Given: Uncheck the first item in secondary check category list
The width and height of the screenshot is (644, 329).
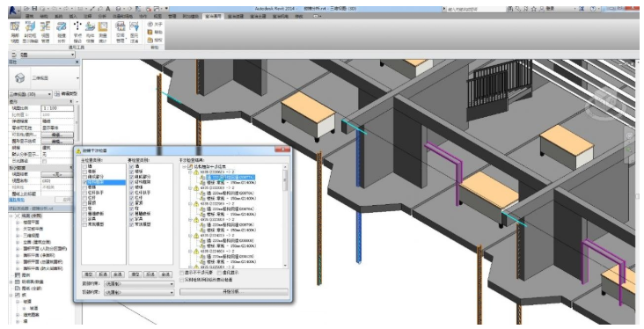Looking at the screenshot, I should (131, 166).
